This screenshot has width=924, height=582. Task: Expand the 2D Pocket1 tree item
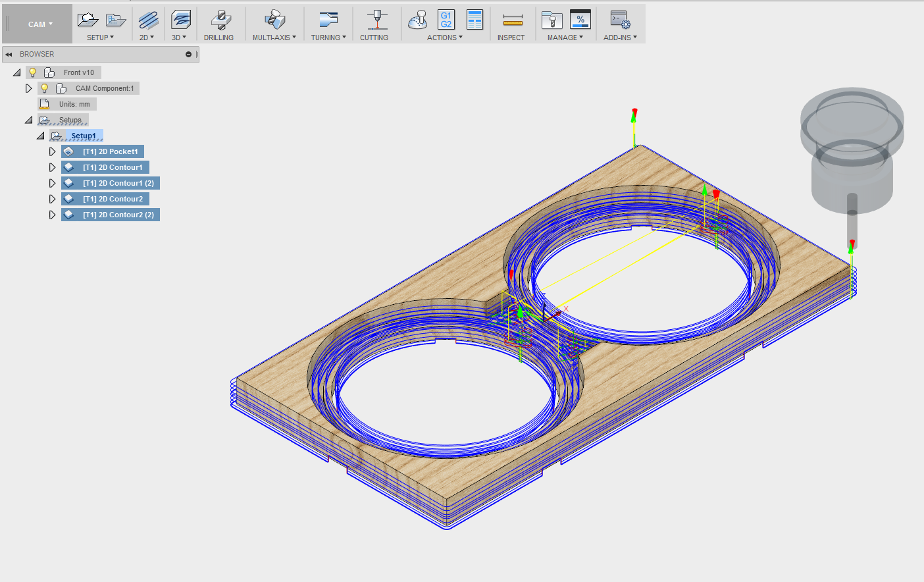(x=53, y=151)
